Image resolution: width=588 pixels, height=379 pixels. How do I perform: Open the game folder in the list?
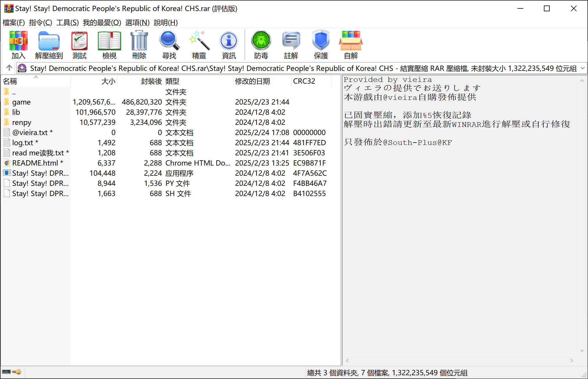point(21,102)
